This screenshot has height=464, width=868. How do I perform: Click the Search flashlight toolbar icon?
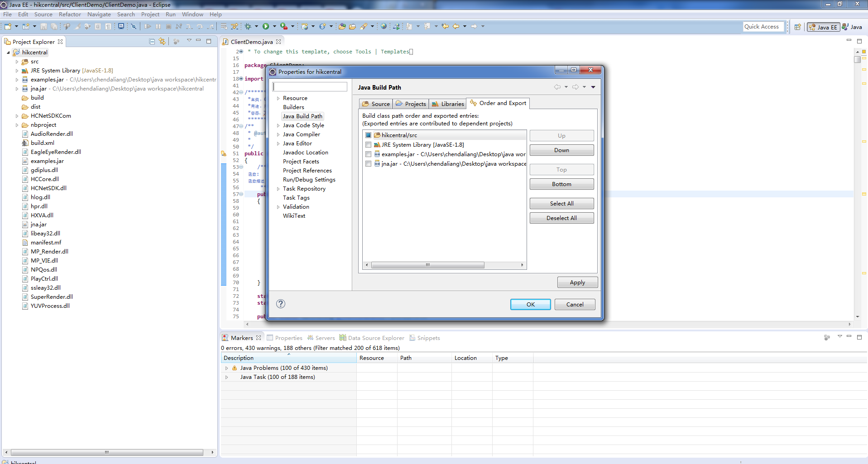coord(364,26)
